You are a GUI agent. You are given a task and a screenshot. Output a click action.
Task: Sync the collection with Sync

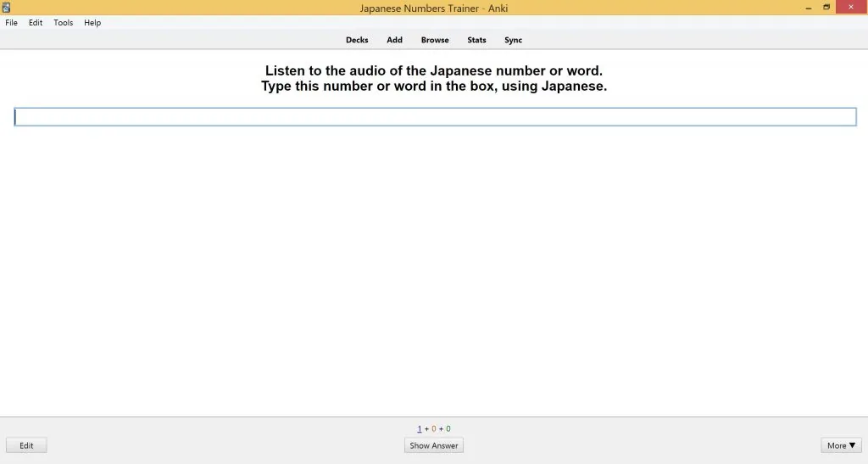click(x=513, y=40)
